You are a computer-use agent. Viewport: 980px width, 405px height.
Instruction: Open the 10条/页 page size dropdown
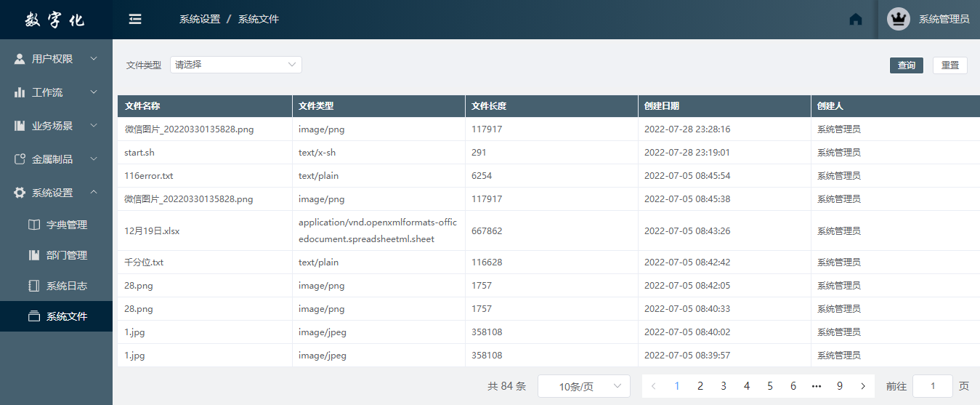click(x=583, y=386)
